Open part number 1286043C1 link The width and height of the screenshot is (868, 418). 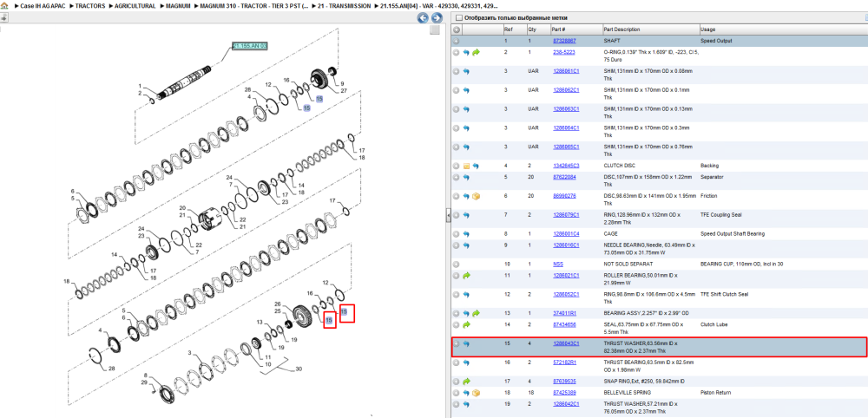point(566,343)
